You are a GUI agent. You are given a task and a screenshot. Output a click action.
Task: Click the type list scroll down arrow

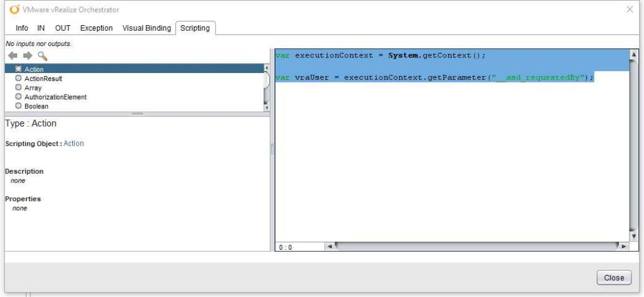point(266,108)
